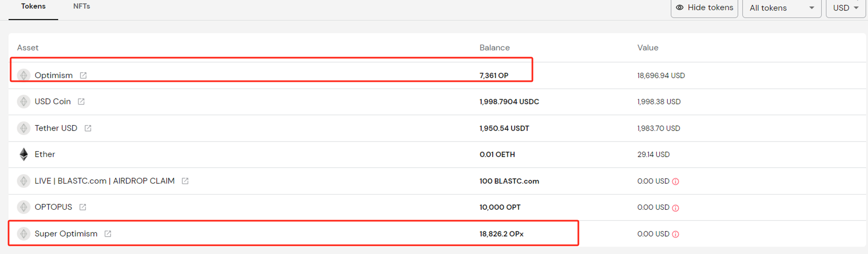Open external link icon beside Optimism
This screenshot has width=868, height=254.
[83, 76]
